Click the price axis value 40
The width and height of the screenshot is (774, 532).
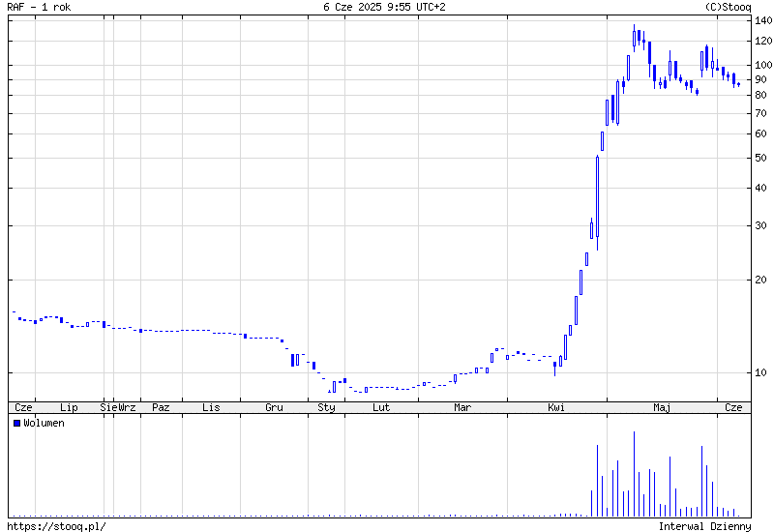click(760, 188)
